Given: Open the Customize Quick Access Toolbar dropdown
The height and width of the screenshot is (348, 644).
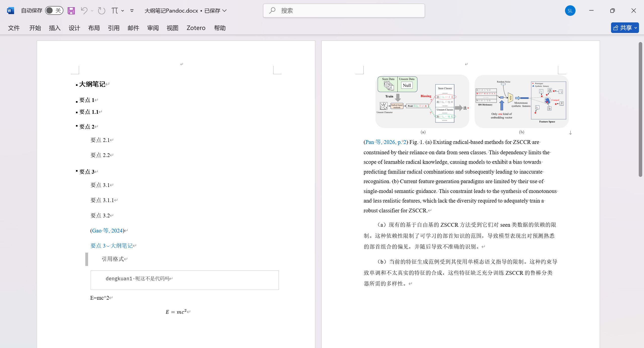Looking at the screenshot, I should pos(132,11).
